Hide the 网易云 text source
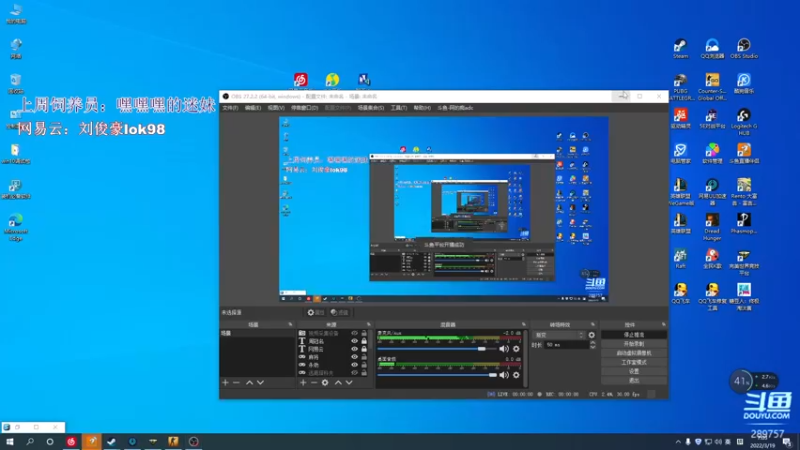The height and width of the screenshot is (450, 800). (355, 349)
